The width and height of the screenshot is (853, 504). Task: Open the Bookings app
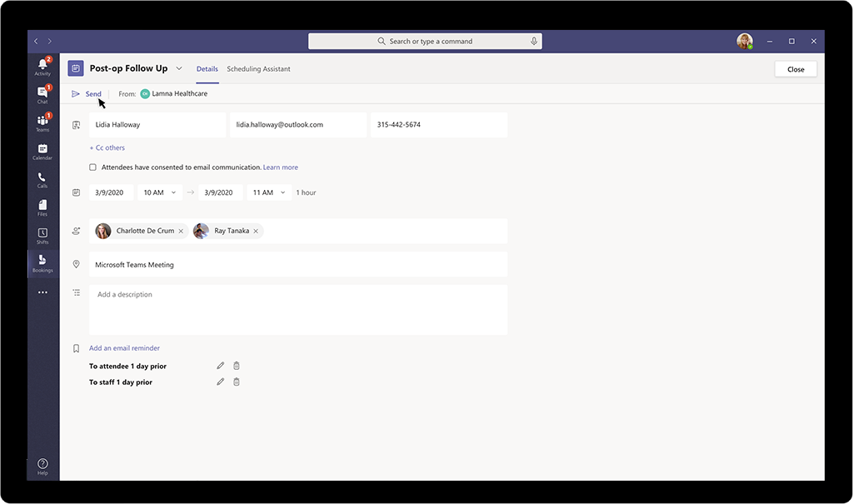click(x=42, y=264)
